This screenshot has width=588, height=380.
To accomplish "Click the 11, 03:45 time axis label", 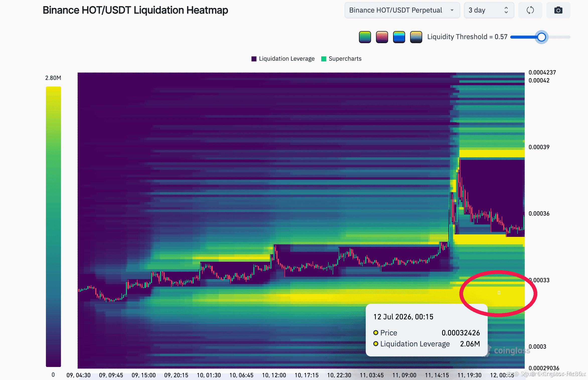I will click(x=372, y=375).
